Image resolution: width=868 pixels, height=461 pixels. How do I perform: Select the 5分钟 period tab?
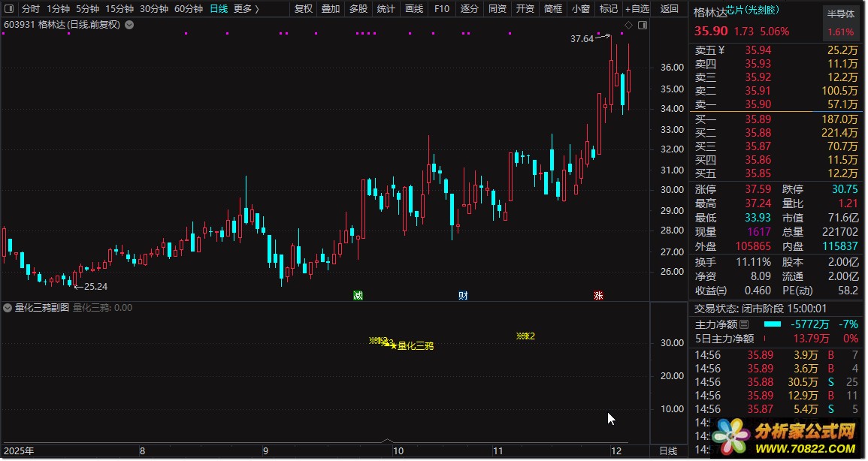click(x=87, y=9)
